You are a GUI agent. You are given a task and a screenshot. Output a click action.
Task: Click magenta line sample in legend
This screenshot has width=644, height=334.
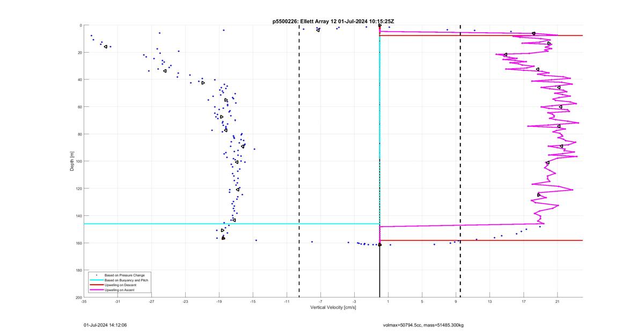(x=96, y=290)
